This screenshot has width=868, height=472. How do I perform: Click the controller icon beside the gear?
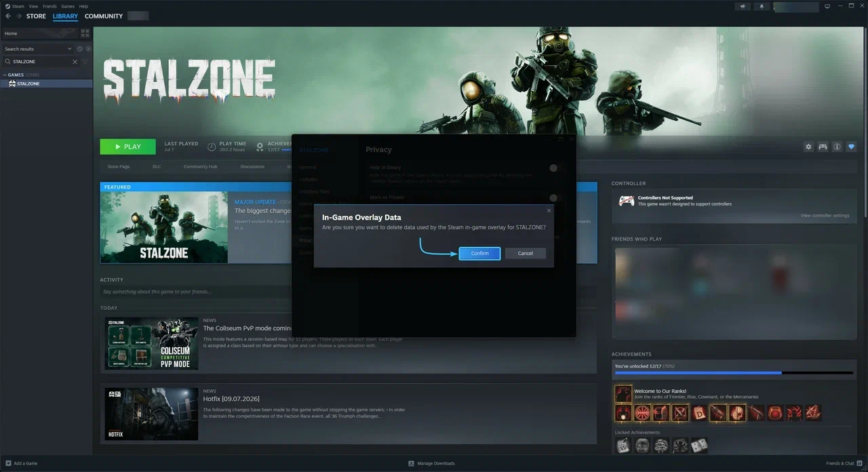823,146
